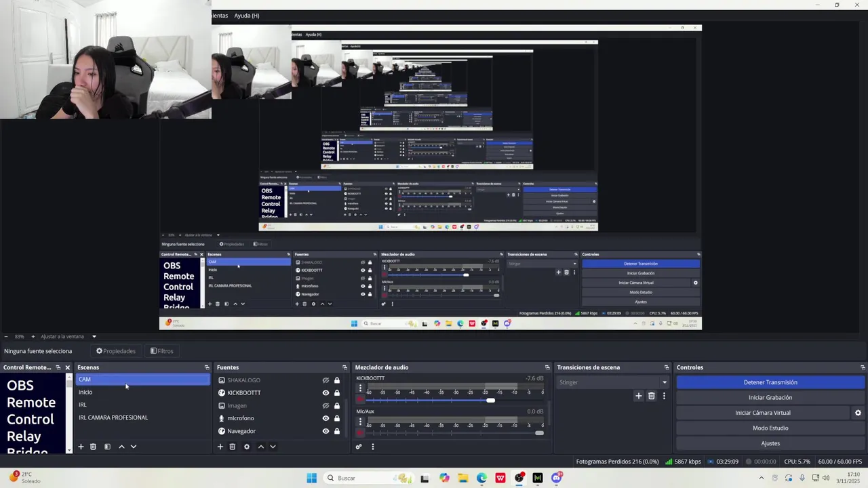Open transition properties three-dot menu
Viewport: 868px width, 488px height.
point(664,396)
